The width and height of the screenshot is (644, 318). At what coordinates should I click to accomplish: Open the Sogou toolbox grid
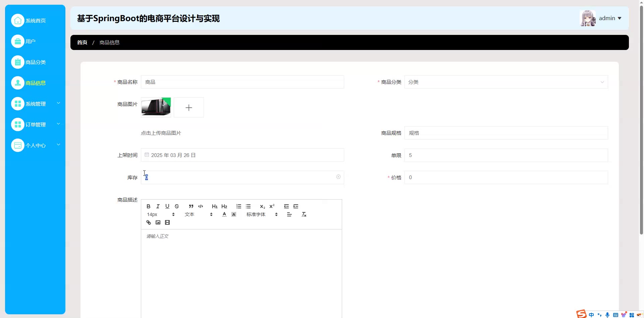[632, 315]
